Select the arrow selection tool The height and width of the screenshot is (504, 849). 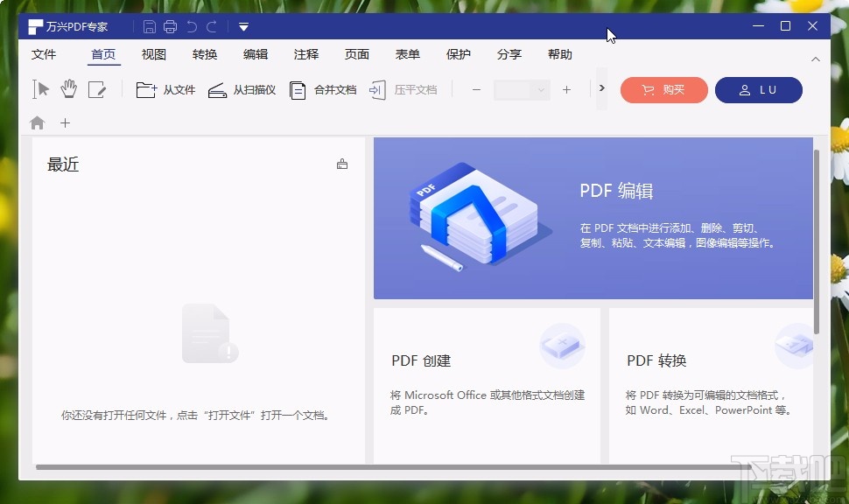39,88
